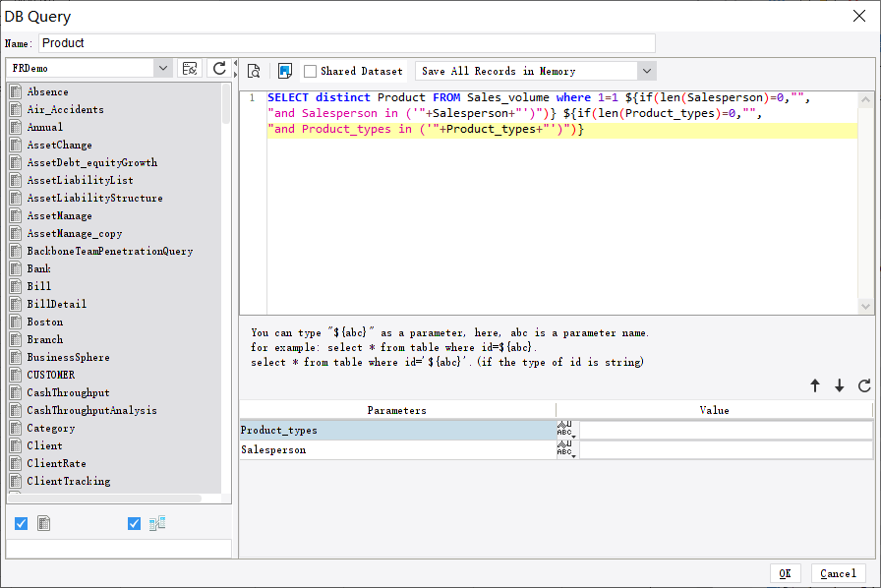881x588 pixels.
Task: Refresh the parameters list
Action: (862, 386)
